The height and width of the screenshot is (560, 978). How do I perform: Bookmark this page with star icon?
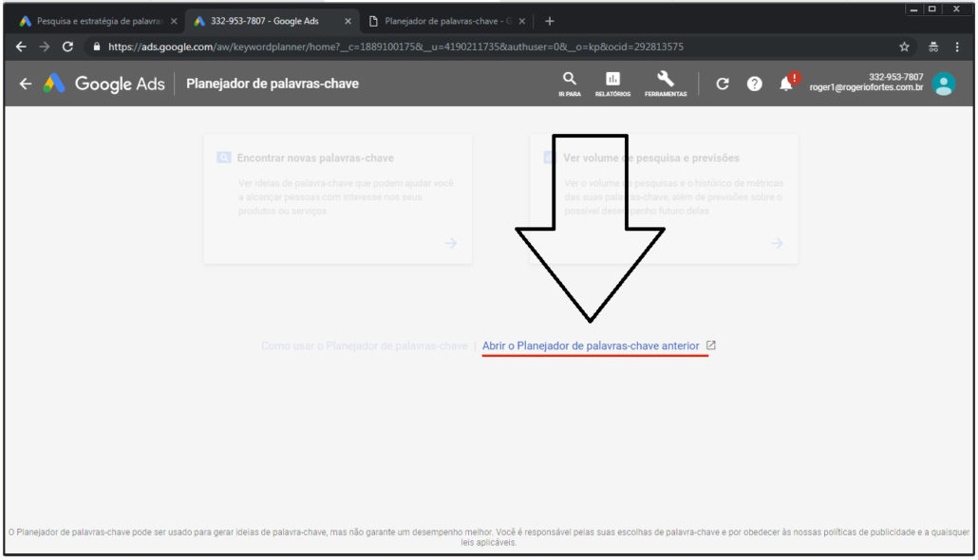point(904,47)
